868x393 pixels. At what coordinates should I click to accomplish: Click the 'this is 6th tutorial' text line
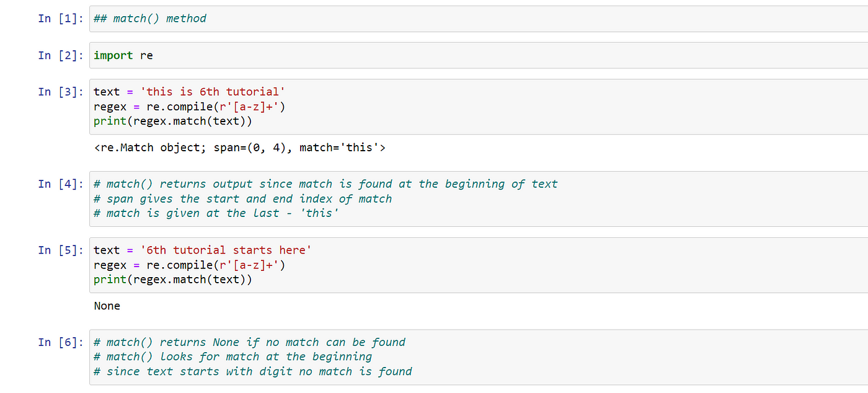pos(190,92)
